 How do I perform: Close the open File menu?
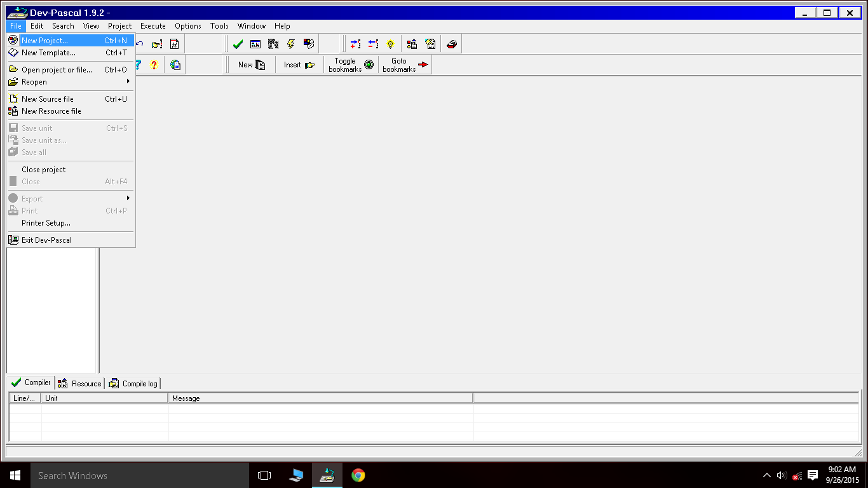[16, 26]
